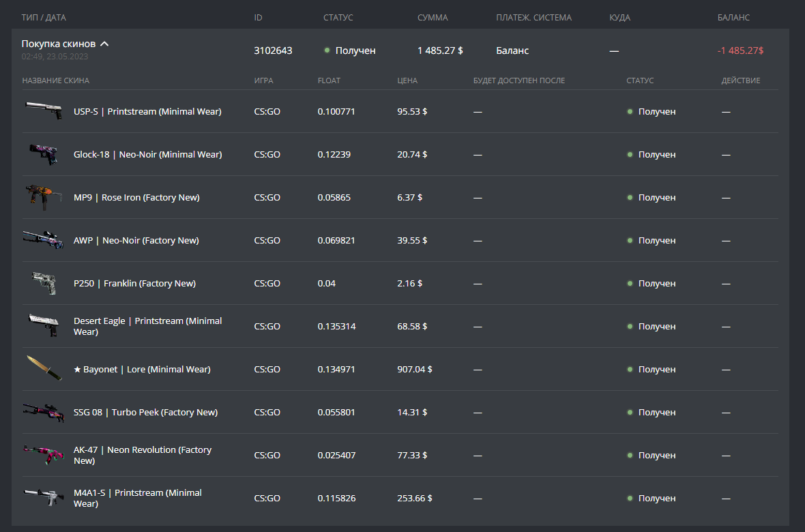Click the Desert Eagle | Printstream name
This screenshot has height=532, width=805.
click(148, 326)
